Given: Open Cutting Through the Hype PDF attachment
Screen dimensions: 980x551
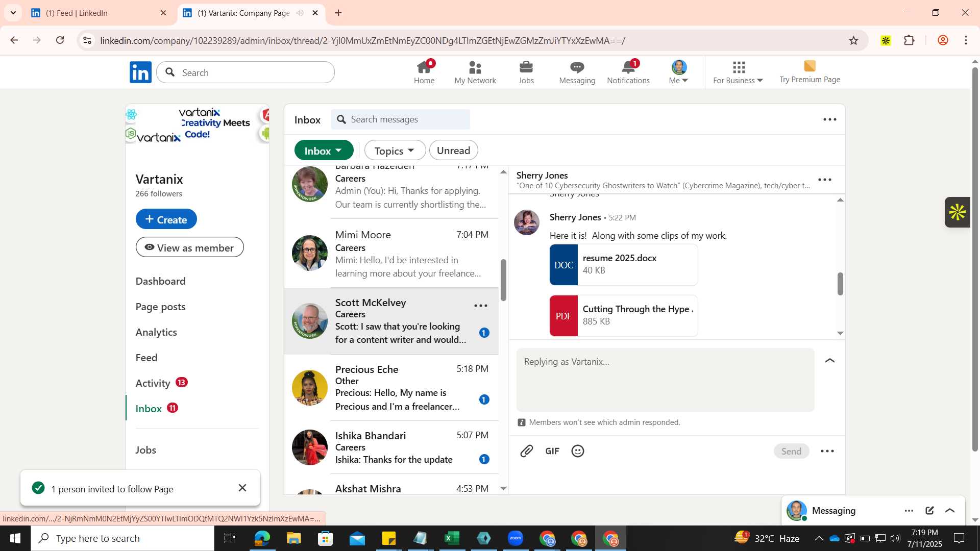Looking at the screenshot, I should coord(624,316).
